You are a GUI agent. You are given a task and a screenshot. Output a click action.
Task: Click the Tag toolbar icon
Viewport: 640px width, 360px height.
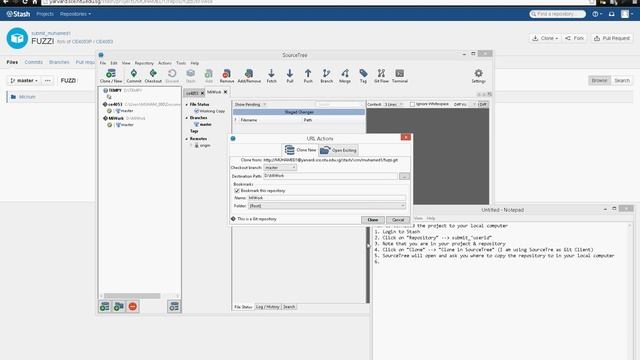363,76
